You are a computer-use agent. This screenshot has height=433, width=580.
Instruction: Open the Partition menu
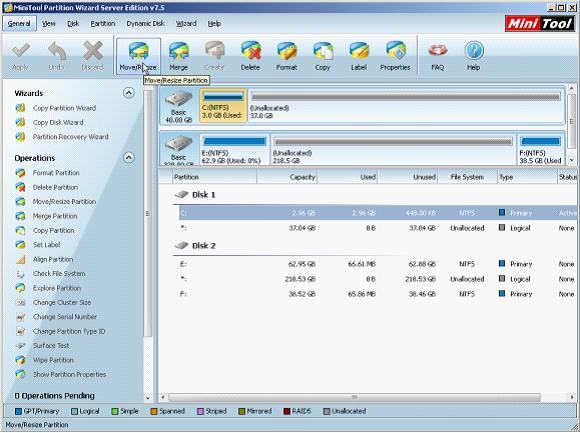[x=103, y=24]
